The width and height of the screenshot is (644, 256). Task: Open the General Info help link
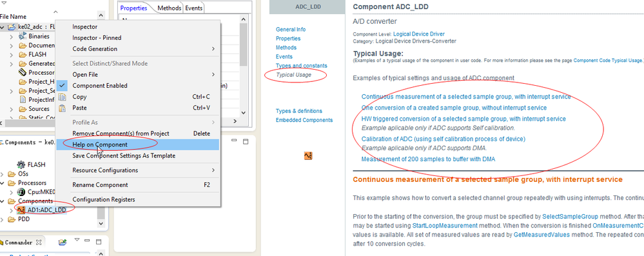291,30
